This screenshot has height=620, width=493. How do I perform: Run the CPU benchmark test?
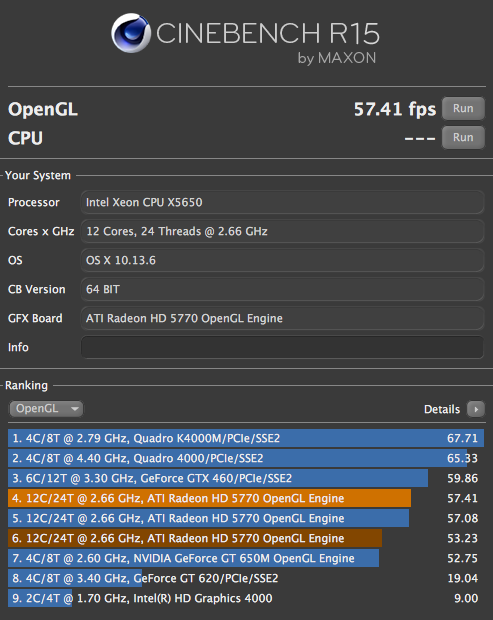coord(463,138)
